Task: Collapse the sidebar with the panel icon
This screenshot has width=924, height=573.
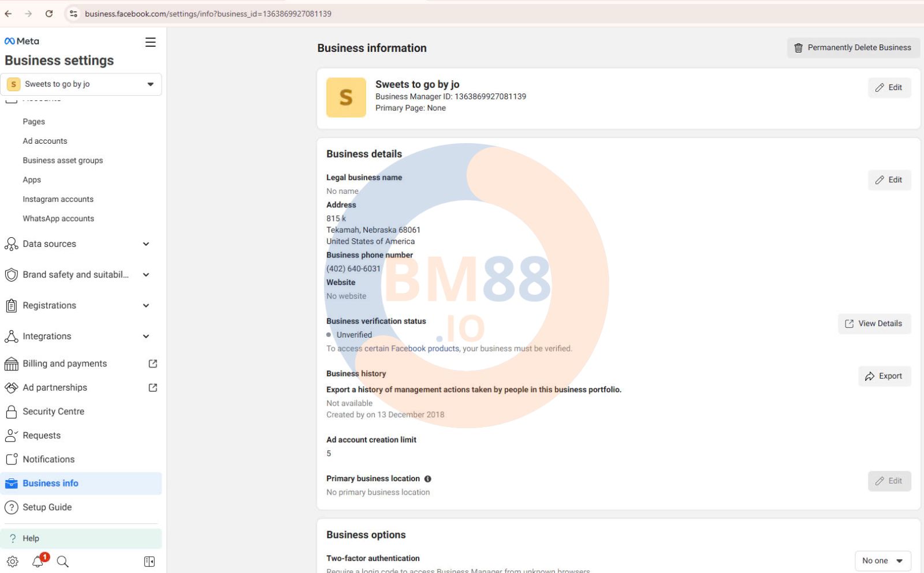Action: (149, 561)
